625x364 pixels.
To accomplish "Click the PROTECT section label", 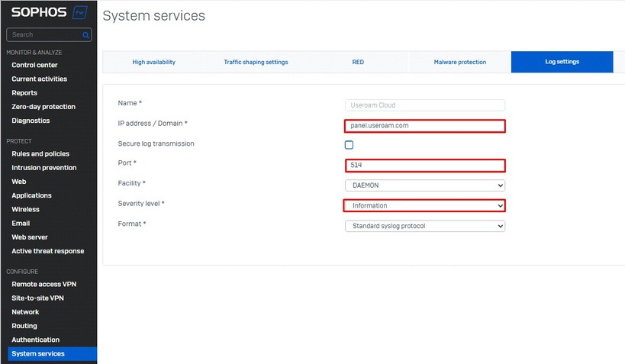I will (x=19, y=141).
